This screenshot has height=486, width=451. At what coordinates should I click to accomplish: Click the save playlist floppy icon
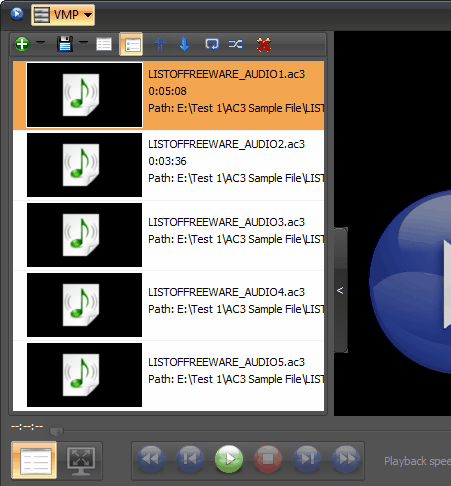click(65, 44)
